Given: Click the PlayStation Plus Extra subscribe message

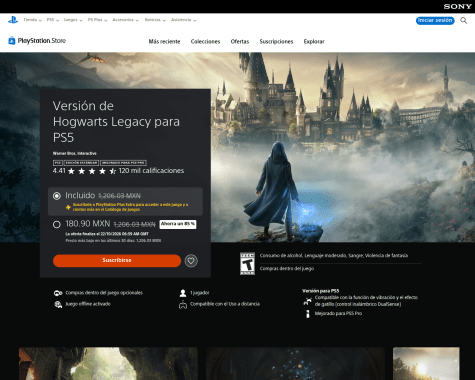Looking at the screenshot, I should click(130, 207).
